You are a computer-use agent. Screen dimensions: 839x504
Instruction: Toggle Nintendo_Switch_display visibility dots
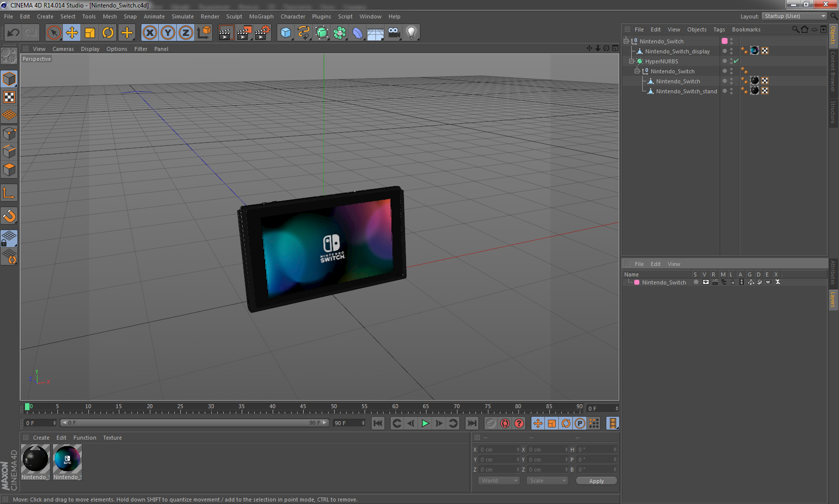pos(732,51)
